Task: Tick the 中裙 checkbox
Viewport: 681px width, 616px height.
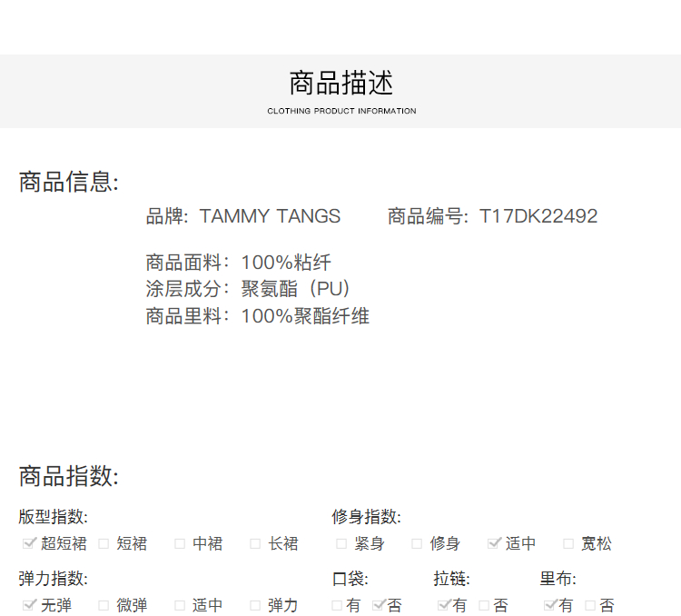Action: coord(180,543)
